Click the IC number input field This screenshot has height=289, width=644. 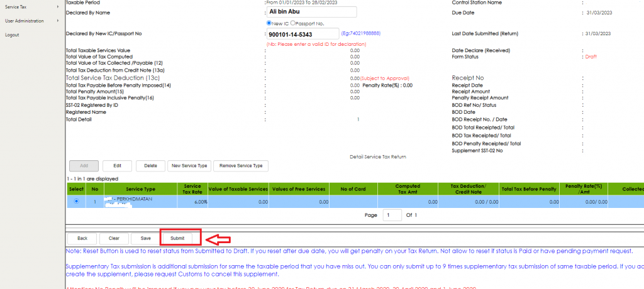301,34
